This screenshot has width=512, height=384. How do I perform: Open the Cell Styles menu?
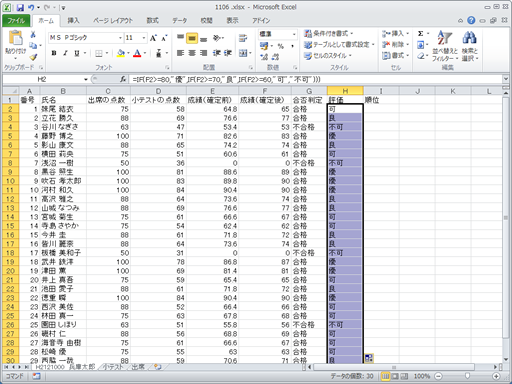pyautogui.click(x=328, y=56)
